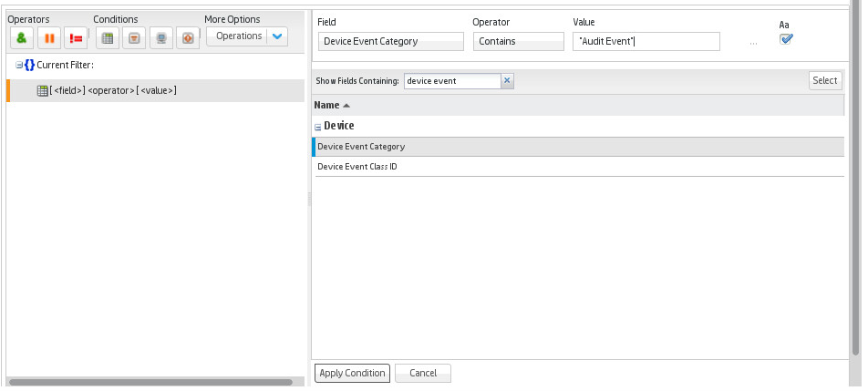
Task: Click the Value input containing Audit Event
Action: click(x=646, y=42)
